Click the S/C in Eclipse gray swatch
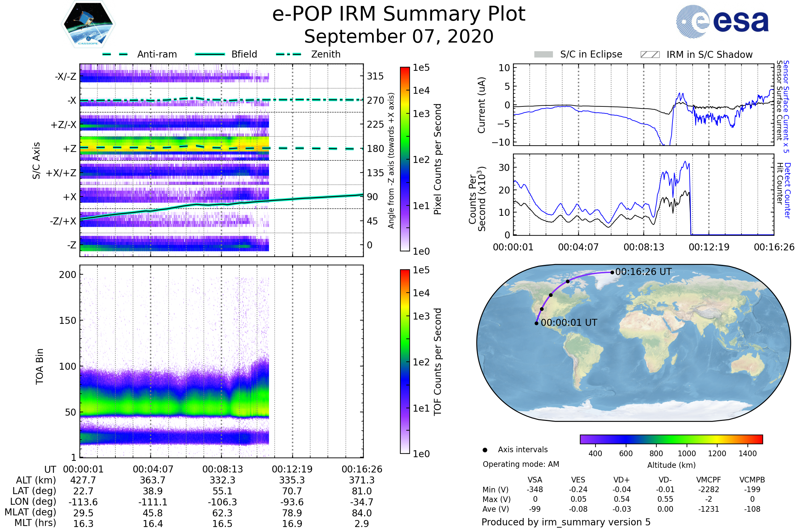The width and height of the screenshot is (798, 532). (x=543, y=55)
